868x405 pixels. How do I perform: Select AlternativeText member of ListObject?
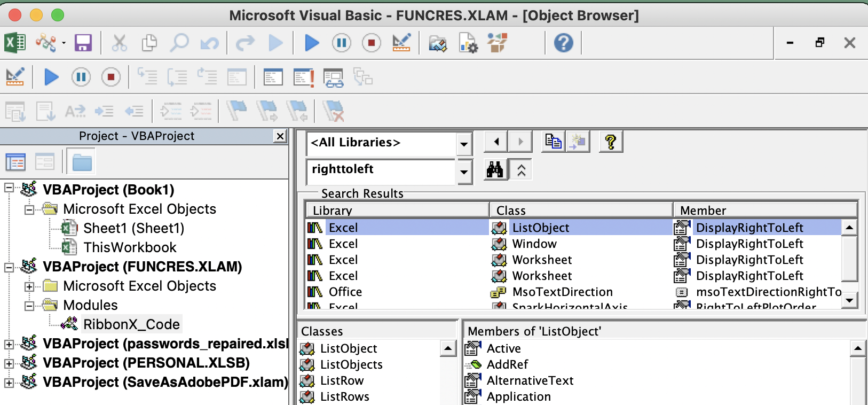tap(530, 381)
